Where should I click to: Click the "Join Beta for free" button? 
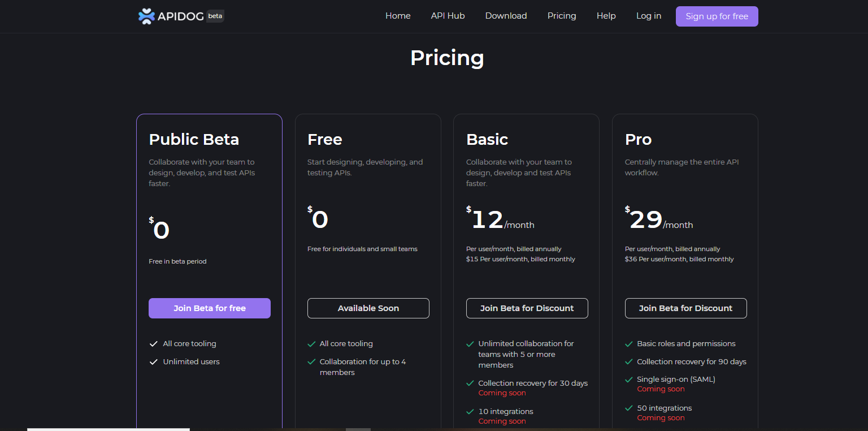[210, 308]
